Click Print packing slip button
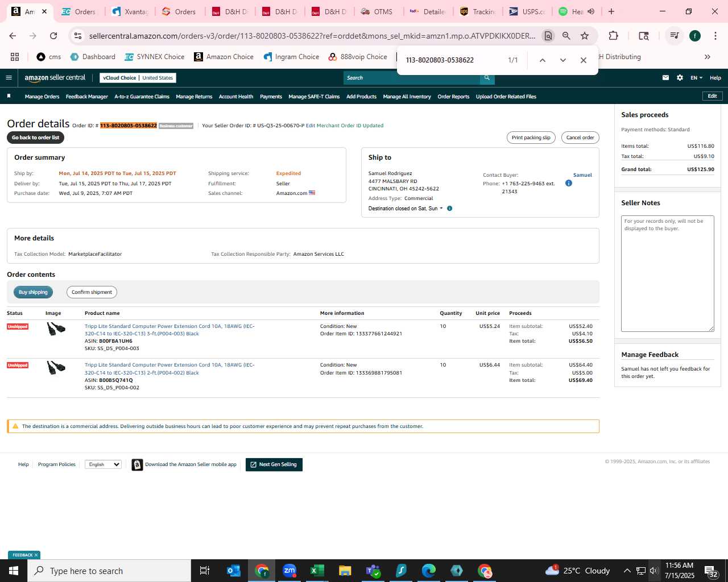 coord(531,138)
